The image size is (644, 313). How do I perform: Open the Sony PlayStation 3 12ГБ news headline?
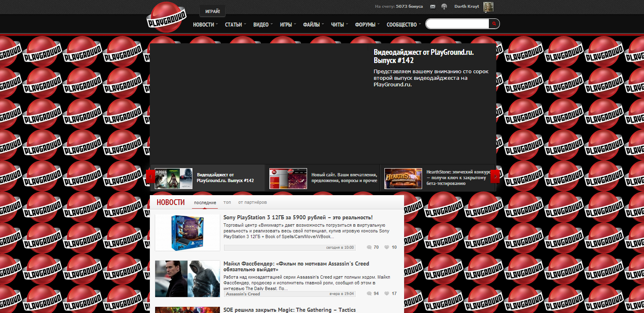298,218
